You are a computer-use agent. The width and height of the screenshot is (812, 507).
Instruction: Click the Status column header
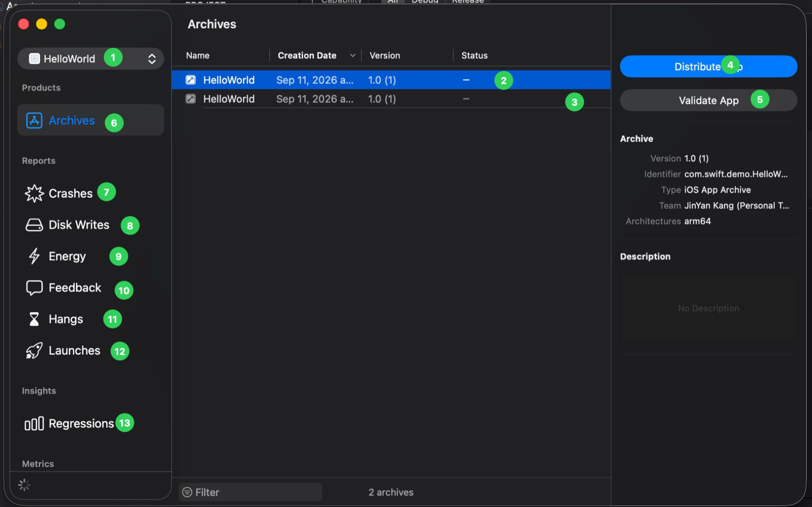(x=474, y=55)
